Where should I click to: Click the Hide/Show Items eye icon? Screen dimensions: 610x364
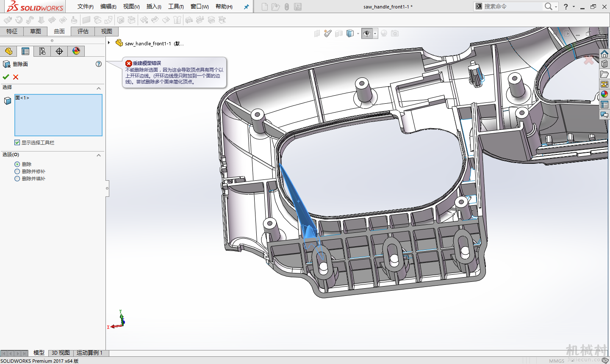(367, 33)
